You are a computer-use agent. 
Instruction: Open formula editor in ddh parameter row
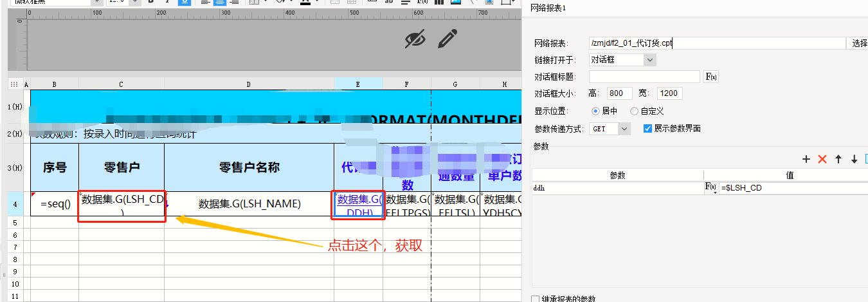711,187
